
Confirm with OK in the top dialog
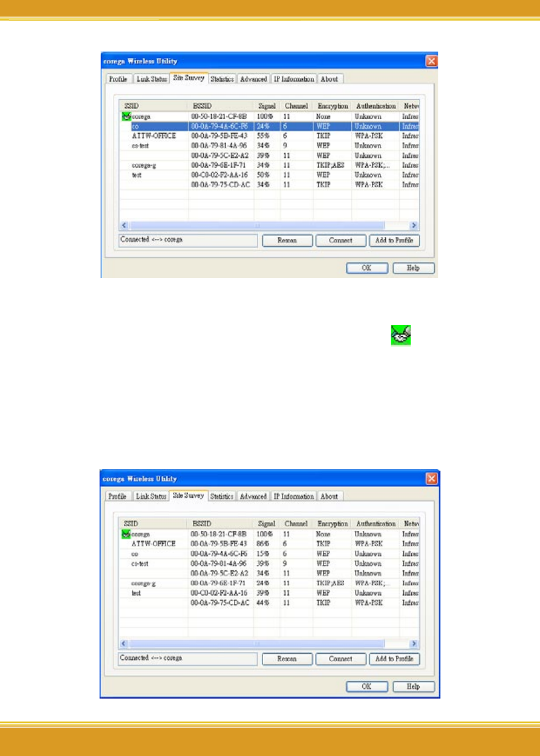coord(367,268)
